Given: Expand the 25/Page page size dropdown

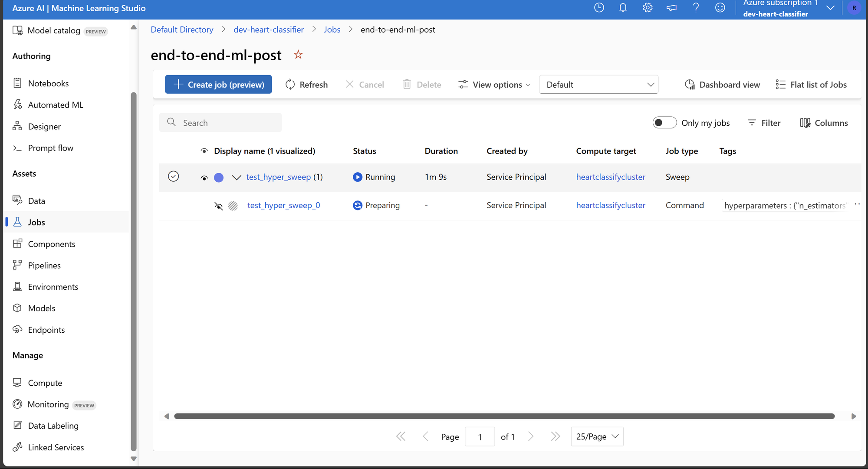Looking at the screenshot, I should (597, 436).
